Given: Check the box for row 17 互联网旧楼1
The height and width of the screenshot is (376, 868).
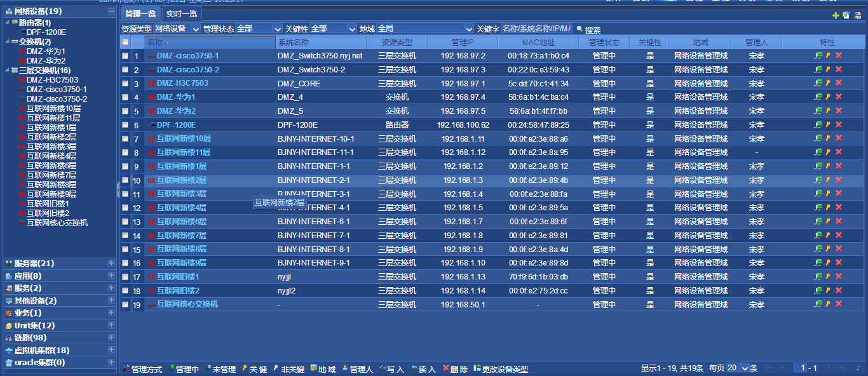Looking at the screenshot, I should [125, 277].
